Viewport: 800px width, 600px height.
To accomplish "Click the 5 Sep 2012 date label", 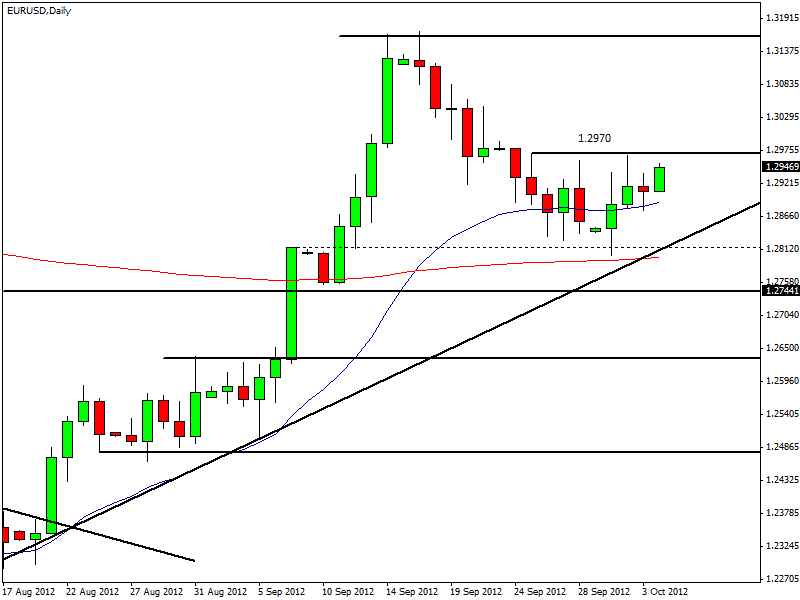I will click(282, 591).
